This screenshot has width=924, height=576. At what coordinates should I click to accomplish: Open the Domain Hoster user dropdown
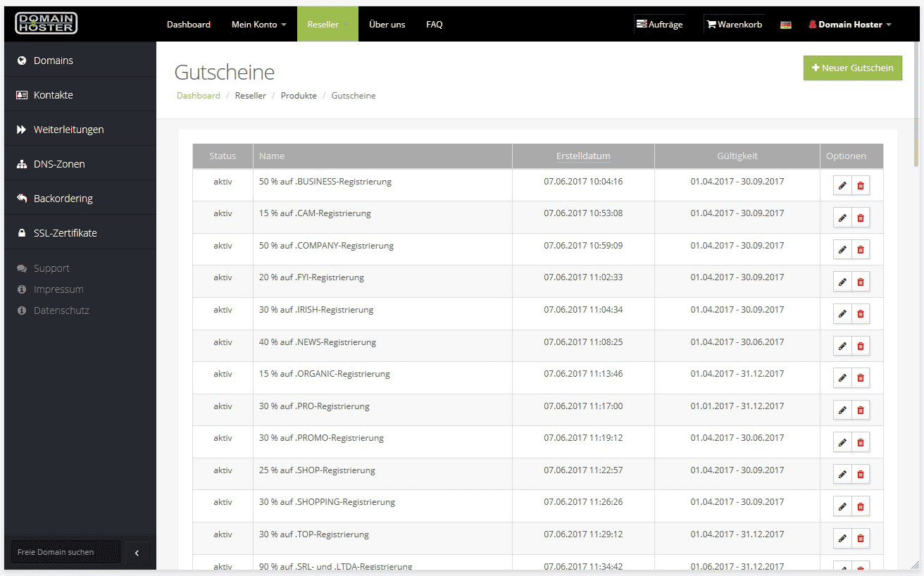[x=849, y=24]
